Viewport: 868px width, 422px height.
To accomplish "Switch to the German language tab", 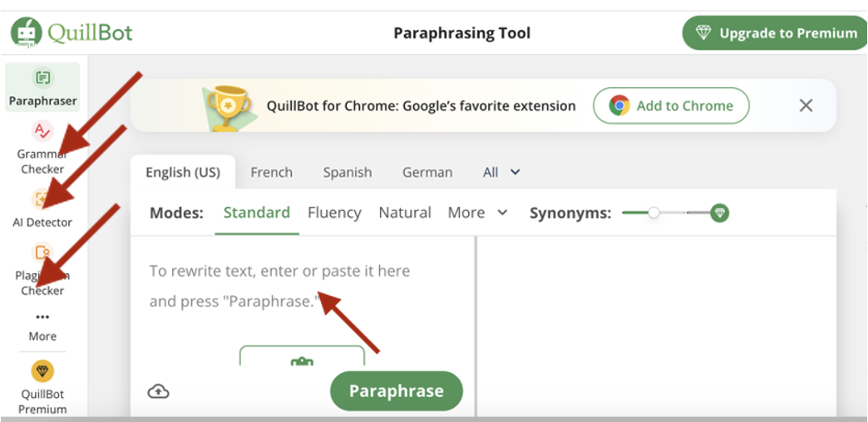I will pyautogui.click(x=427, y=173).
